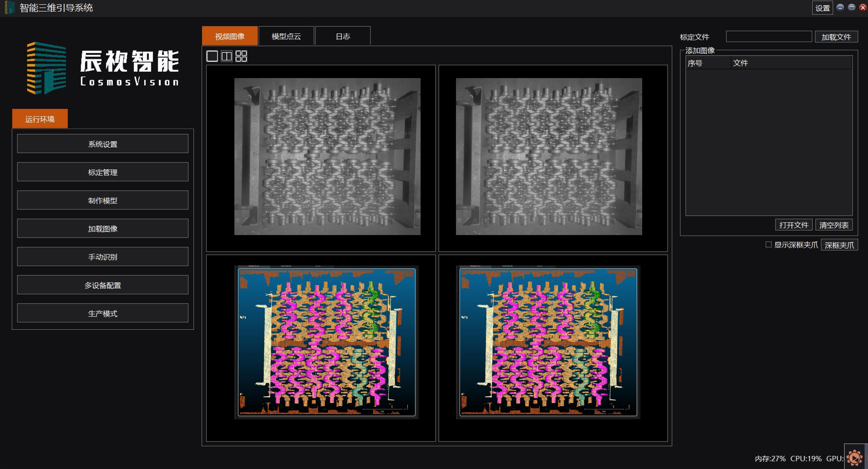
Task: Enter 生产模式
Action: coord(103,313)
